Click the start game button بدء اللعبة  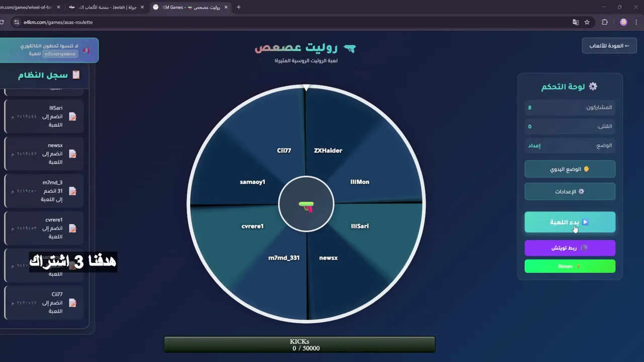pyautogui.click(x=570, y=222)
